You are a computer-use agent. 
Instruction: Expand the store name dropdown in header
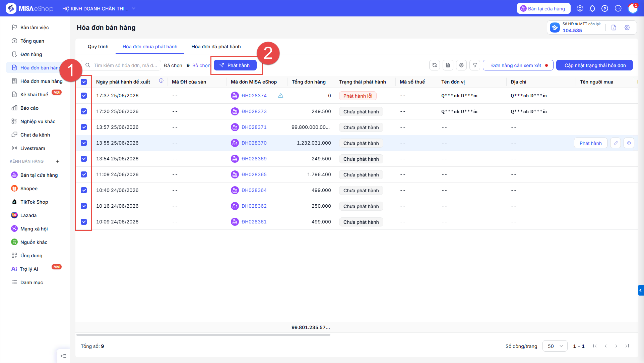click(x=133, y=9)
